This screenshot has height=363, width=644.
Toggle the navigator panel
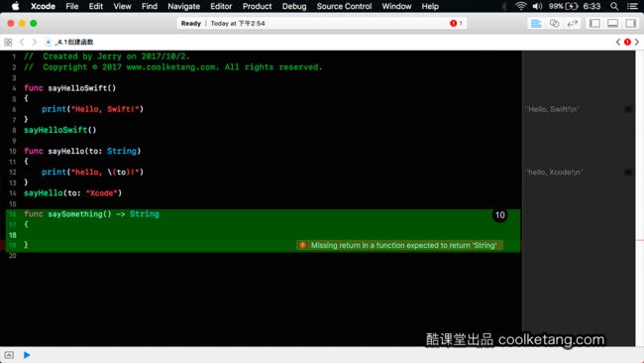click(594, 24)
